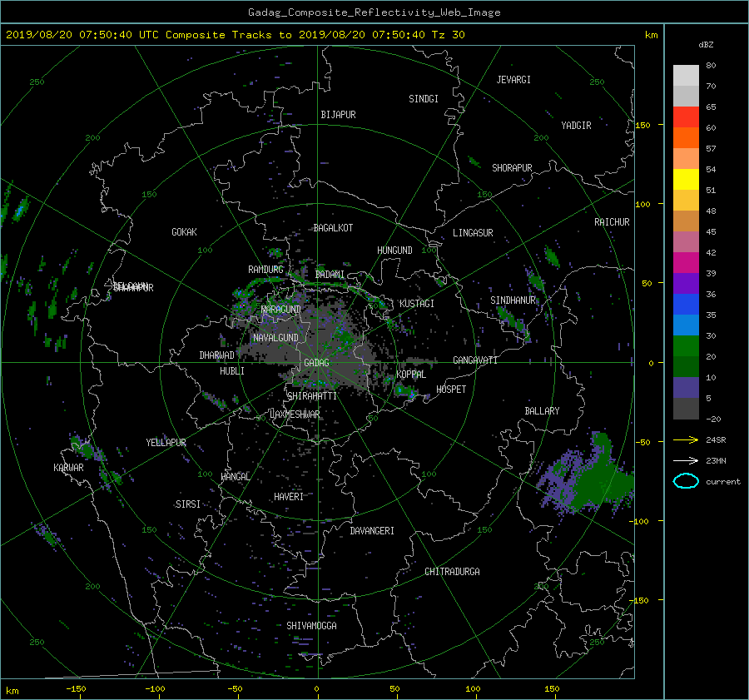Click the yellow 24SR track arrow

686,439
